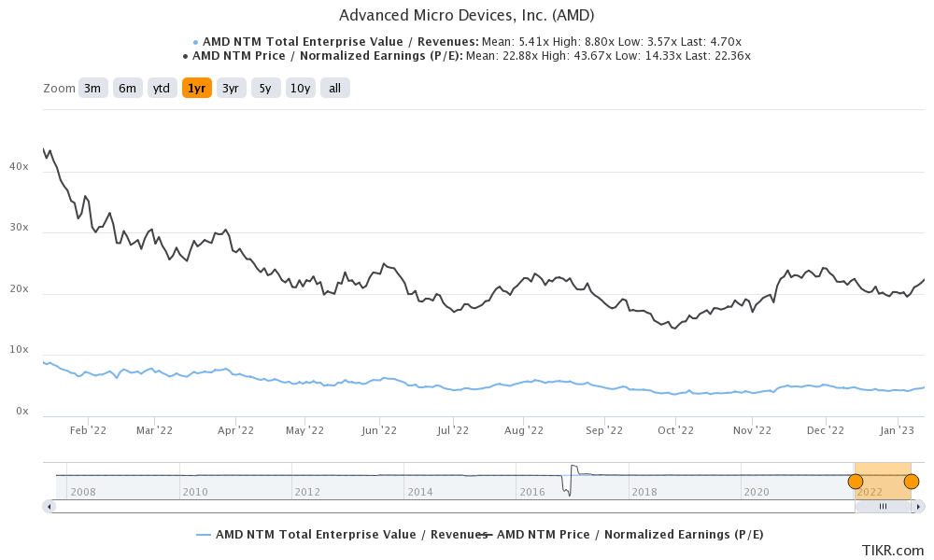Set chart zoom to 3m

pos(92,88)
